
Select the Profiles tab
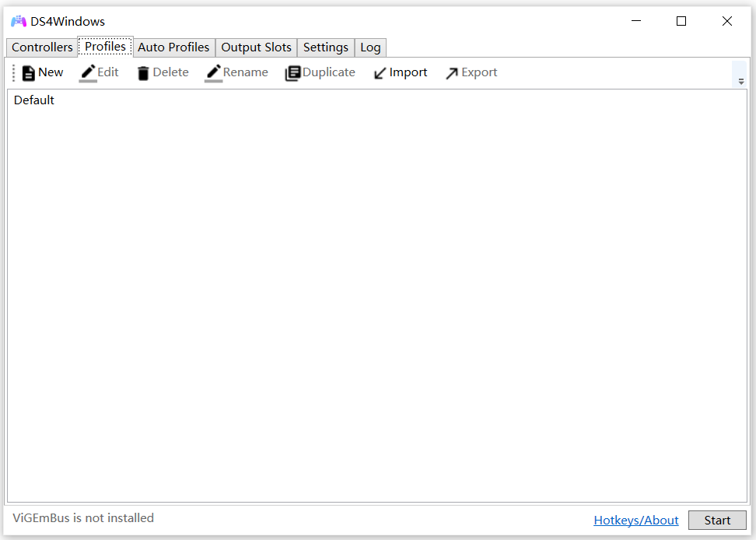tap(105, 46)
